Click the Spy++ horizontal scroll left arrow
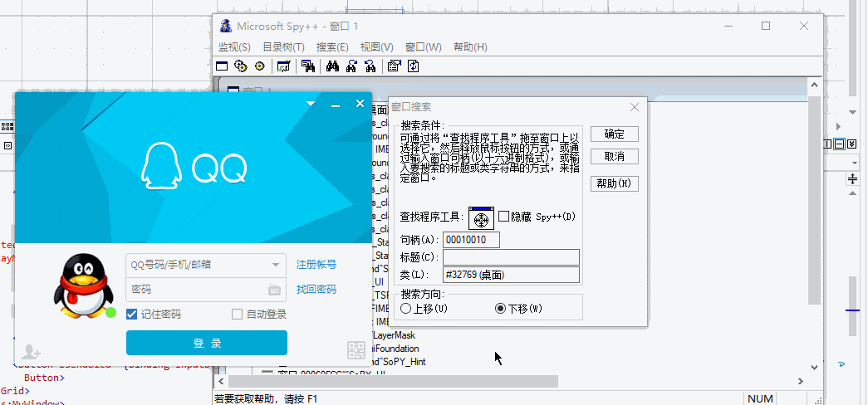868x405 pixels. click(x=221, y=381)
